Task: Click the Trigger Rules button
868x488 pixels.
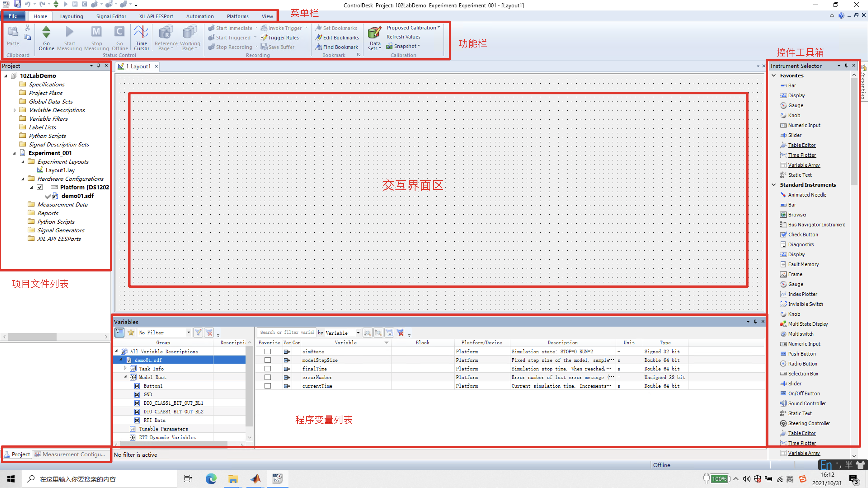Action: [280, 37]
